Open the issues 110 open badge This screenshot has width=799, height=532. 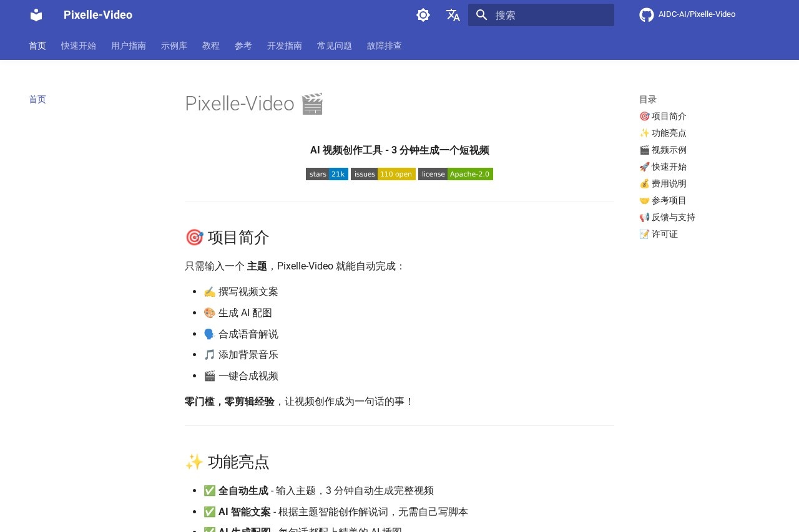coord(383,174)
